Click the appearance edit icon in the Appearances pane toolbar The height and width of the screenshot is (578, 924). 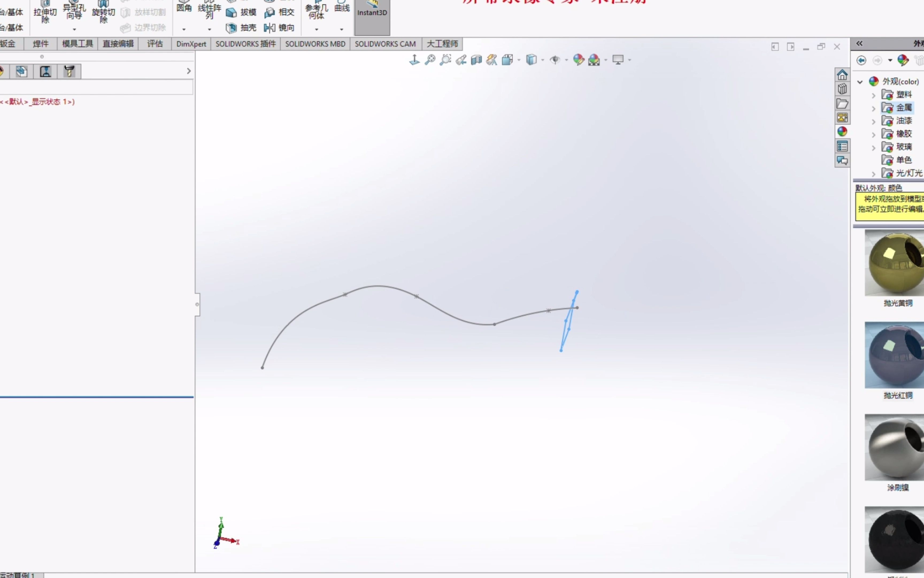pos(903,60)
